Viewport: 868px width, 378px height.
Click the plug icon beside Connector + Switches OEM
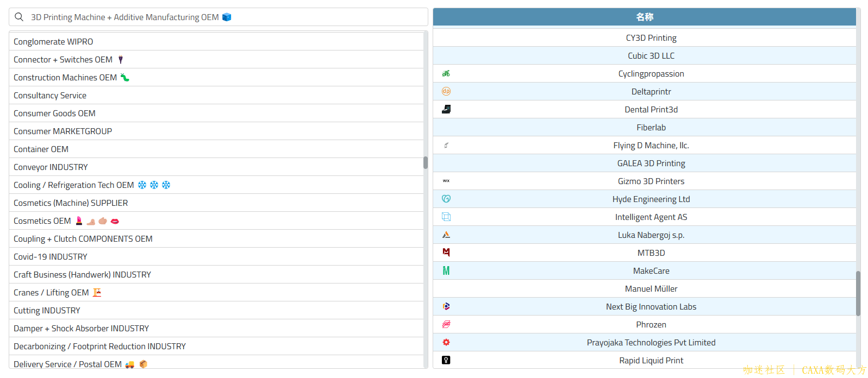pyautogui.click(x=121, y=60)
